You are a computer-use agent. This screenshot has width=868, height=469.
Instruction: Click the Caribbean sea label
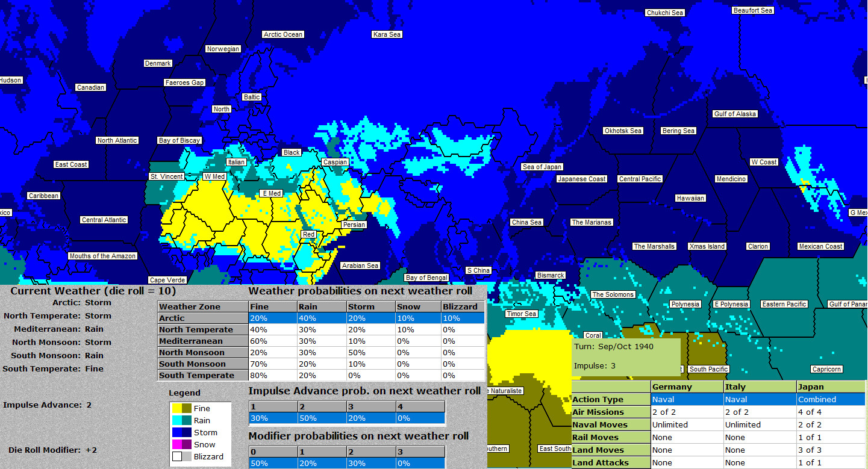(x=43, y=196)
